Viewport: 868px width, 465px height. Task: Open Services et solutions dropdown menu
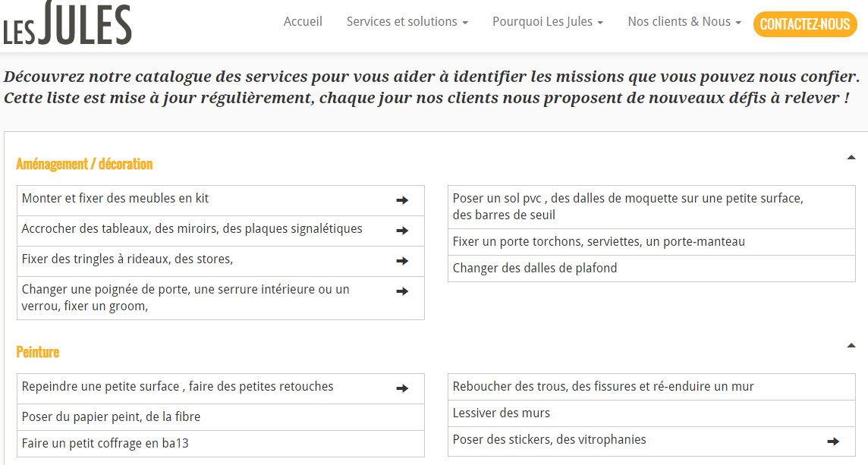[407, 21]
